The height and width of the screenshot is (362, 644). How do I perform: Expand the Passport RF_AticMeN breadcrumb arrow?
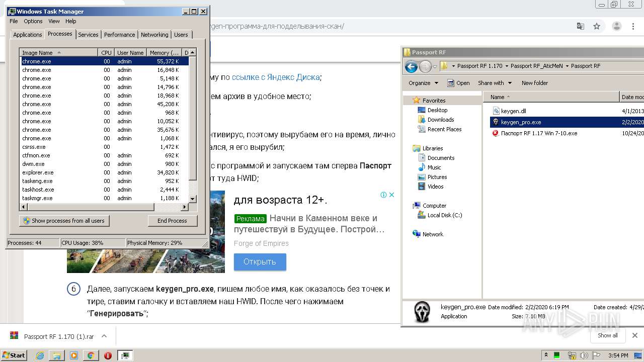click(x=567, y=66)
